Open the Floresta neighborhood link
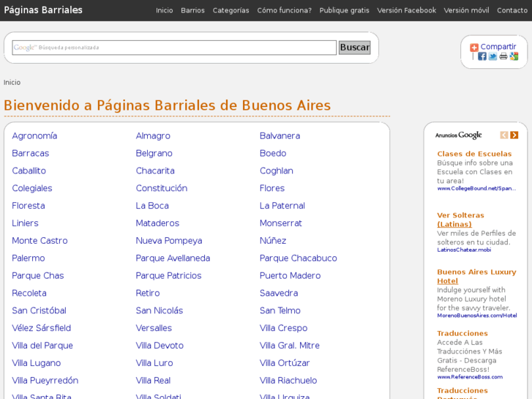Screen dimensions: 532x399 (28, 206)
